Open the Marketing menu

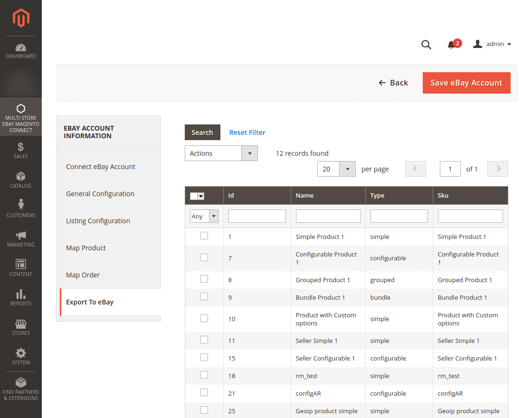pos(21,239)
